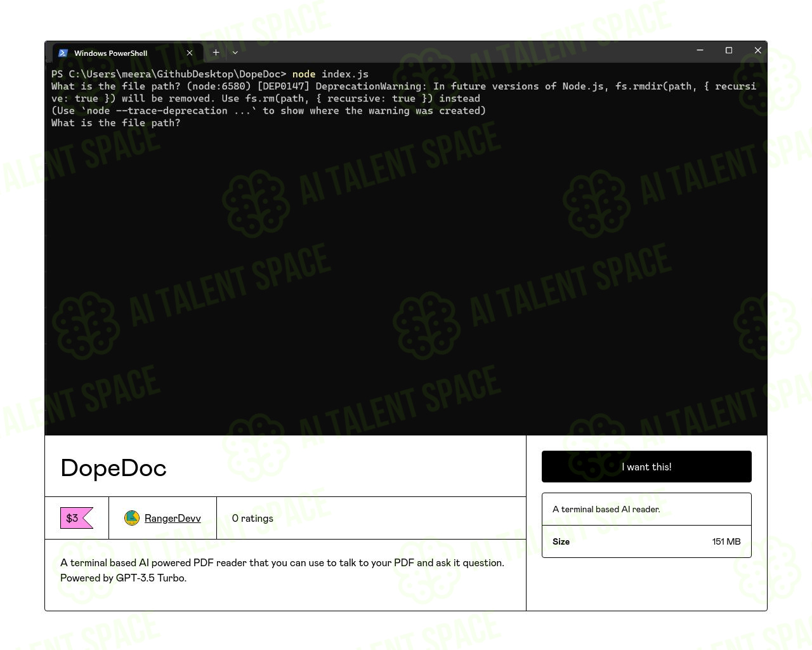The height and width of the screenshot is (650, 812).
Task: Click the terminal screenshot thumbnail
Action: pyautogui.click(x=406, y=238)
